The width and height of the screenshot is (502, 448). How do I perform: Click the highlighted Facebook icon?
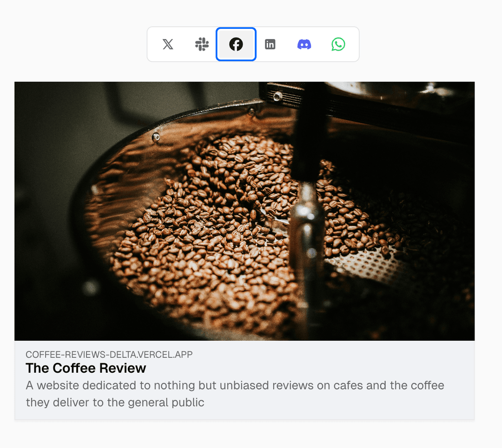(236, 44)
